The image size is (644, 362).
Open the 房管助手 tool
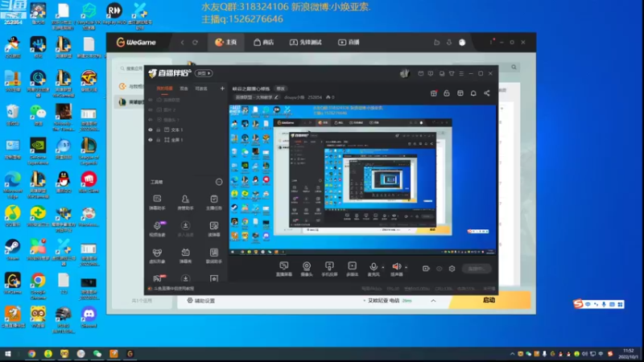185,203
